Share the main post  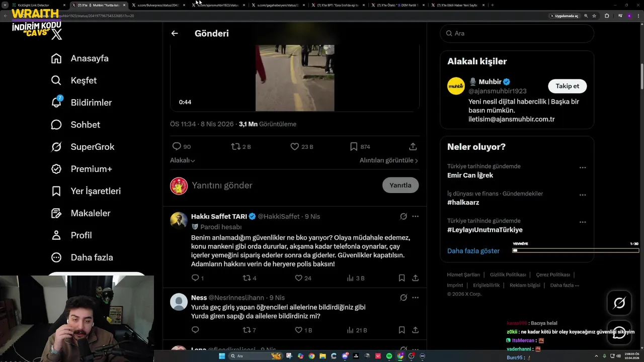tap(413, 146)
